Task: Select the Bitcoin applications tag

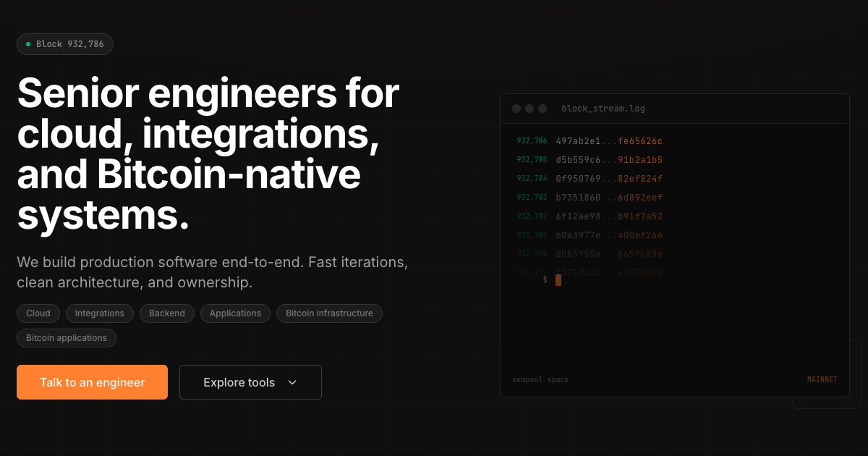Action: [x=67, y=338]
